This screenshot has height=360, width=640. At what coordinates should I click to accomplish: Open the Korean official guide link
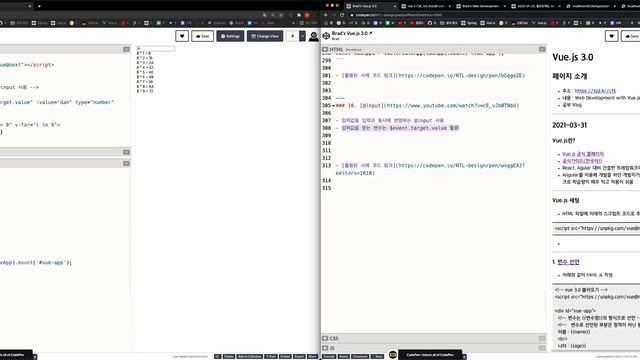coord(582,161)
